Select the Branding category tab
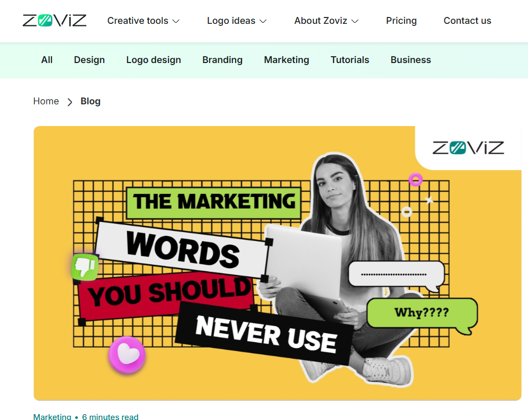Screen dimensions: 528x420 pyautogui.click(x=222, y=60)
